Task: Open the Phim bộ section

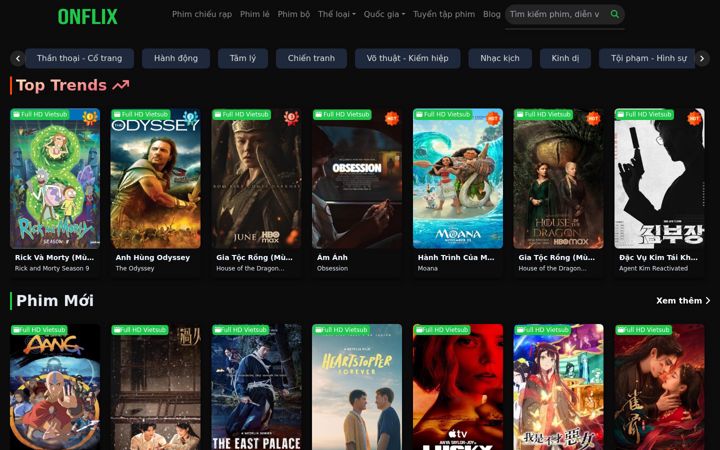Action: tap(294, 14)
